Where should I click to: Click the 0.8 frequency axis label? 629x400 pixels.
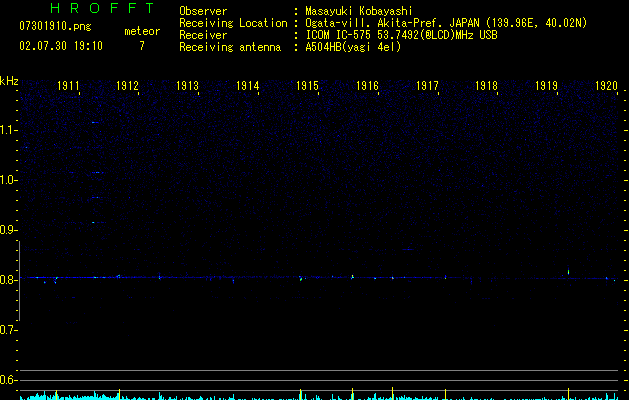8,280
